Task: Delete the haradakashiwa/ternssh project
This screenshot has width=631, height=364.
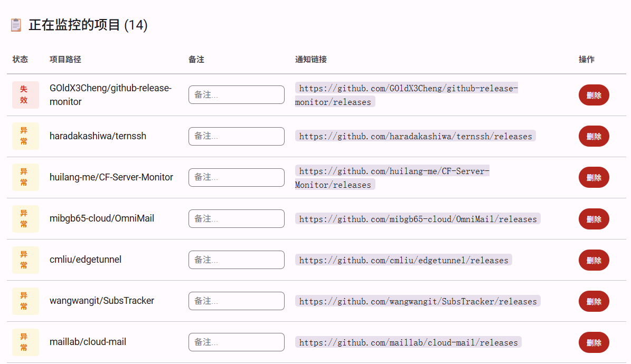Action: point(594,136)
